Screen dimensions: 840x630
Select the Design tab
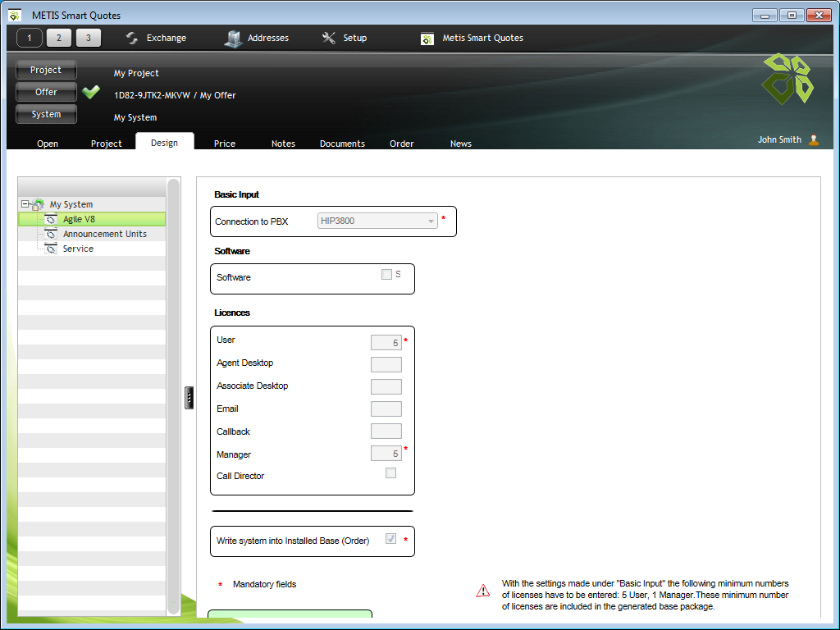164,143
